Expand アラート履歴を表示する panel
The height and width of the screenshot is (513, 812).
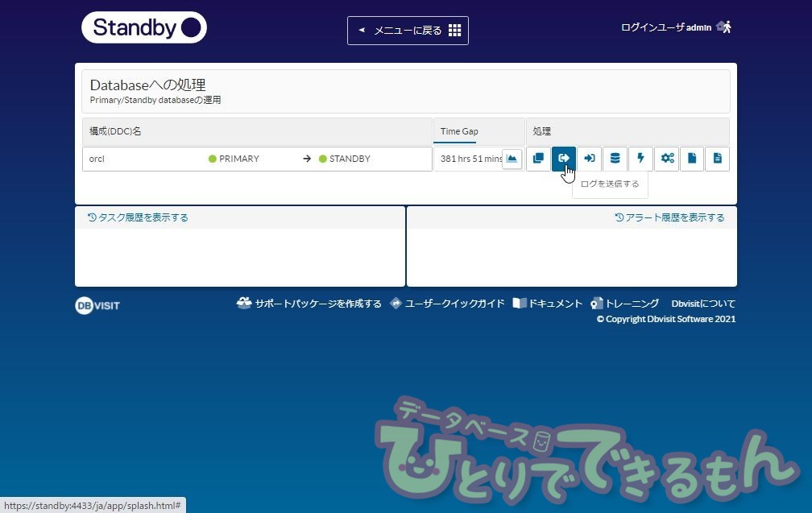click(x=669, y=217)
